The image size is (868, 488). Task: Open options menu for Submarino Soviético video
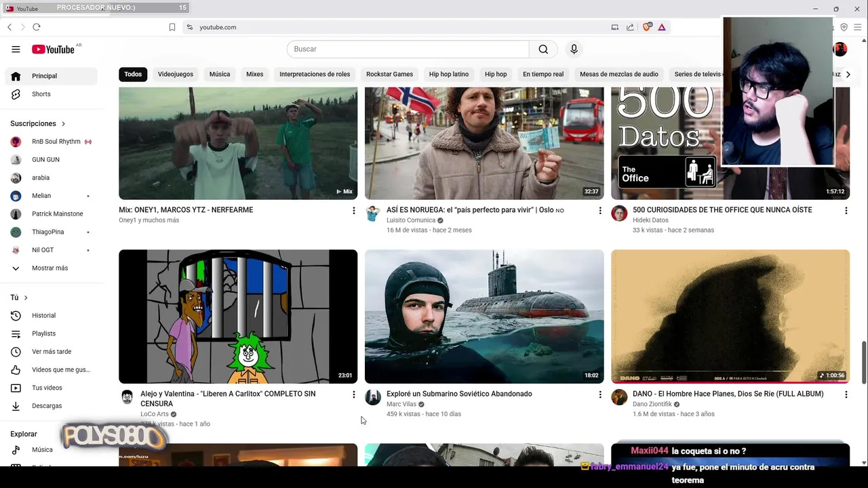tap(599, 394)
